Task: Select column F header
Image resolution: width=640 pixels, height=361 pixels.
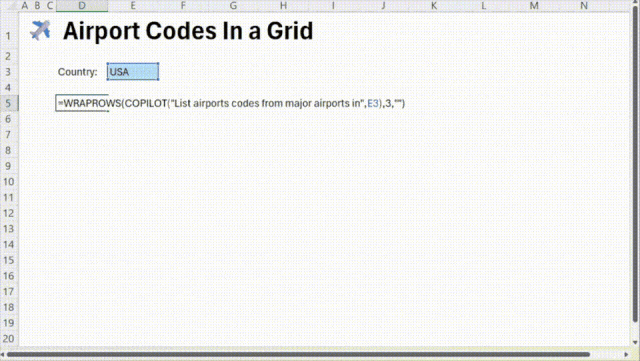Action: pos(183,6)
